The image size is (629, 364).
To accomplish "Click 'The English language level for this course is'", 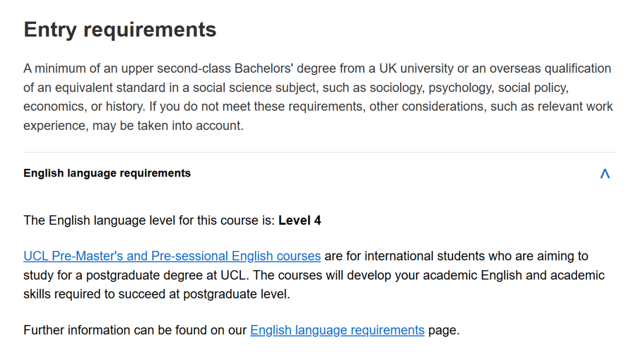I will click(x=148, y=221).
